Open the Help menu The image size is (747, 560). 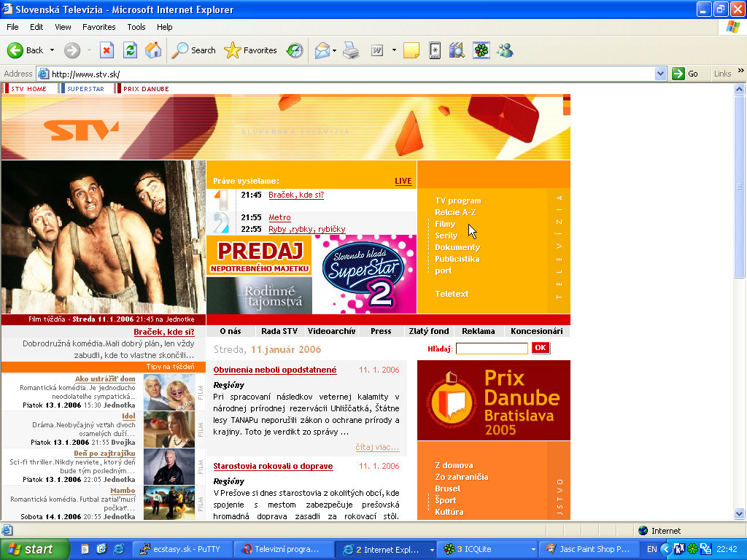point(164,27)
